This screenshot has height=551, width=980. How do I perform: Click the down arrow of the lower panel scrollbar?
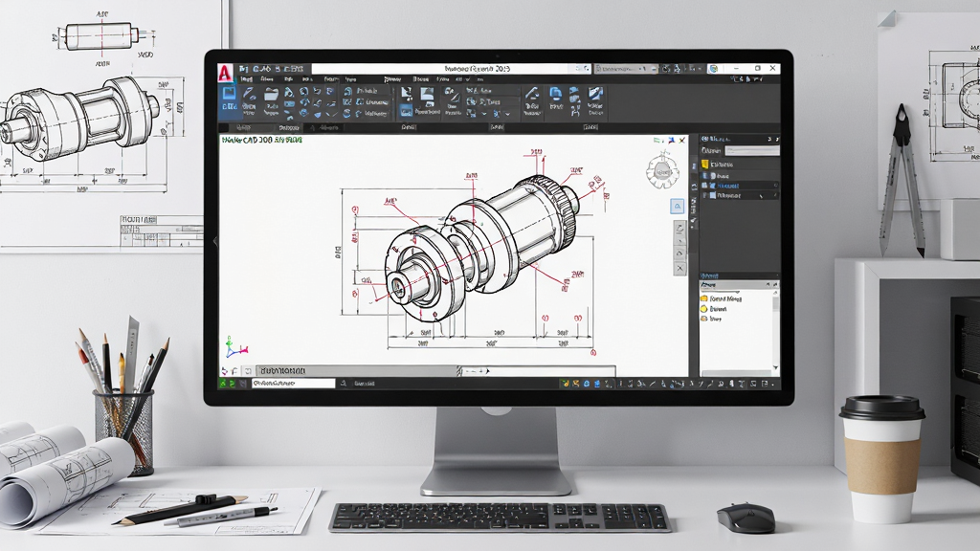(x=775, y=368)
